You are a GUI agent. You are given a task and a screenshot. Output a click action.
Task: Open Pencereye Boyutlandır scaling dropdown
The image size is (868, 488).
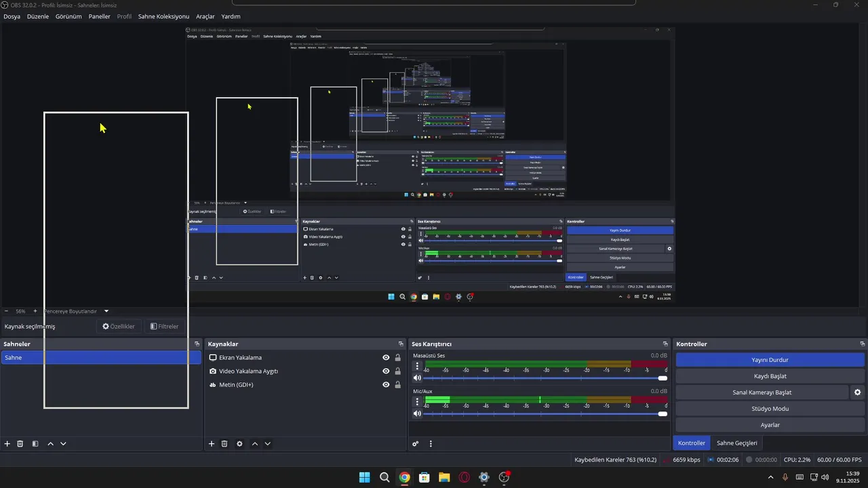[106, 311]
